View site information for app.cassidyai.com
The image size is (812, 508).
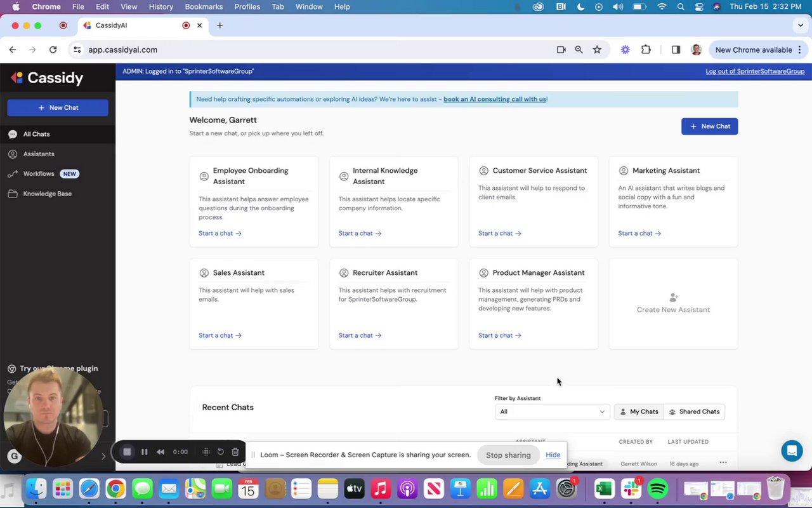[77, 50]
